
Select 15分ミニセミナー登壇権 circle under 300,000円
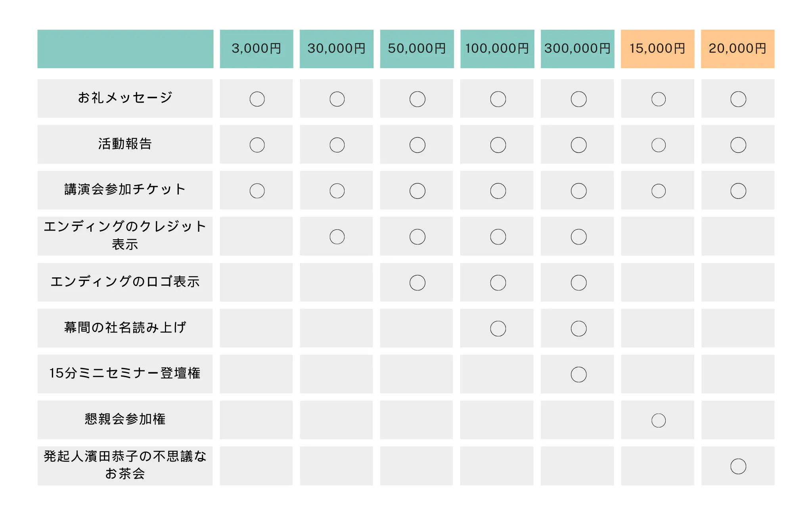578,374
